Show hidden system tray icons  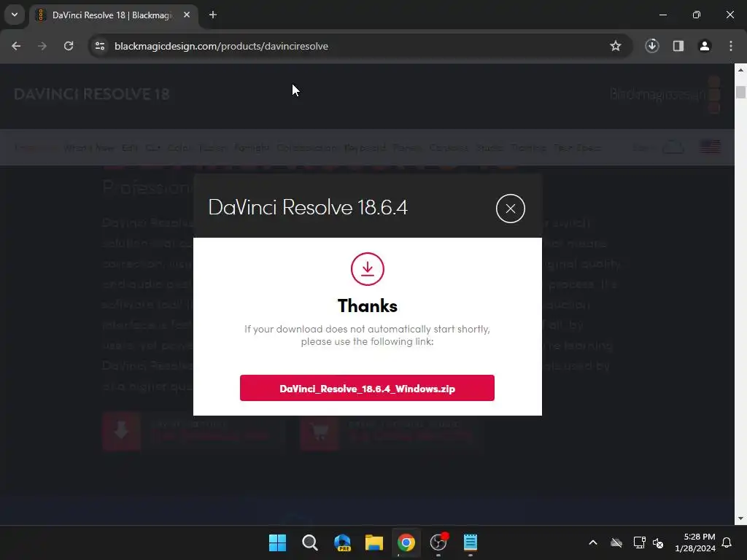pyautogui.click(x=593, y=542)
